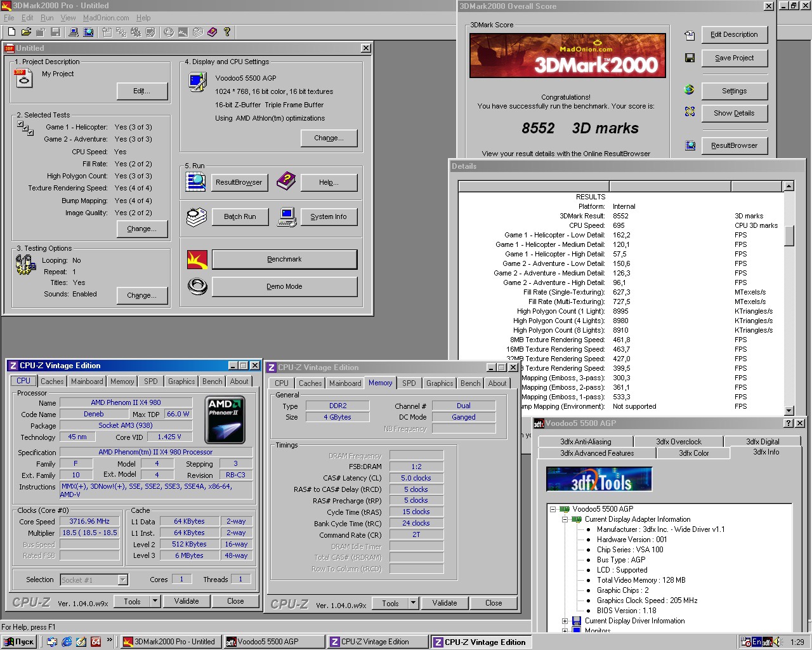Click the red Benchmark logo icon
Image resolution: width=812 pixels, height=650 pixels.
[x=197, y=260]
